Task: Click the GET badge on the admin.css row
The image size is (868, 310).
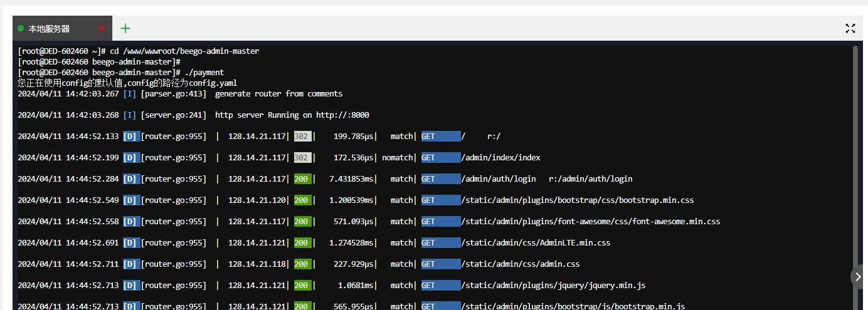Action: point(441,264)
